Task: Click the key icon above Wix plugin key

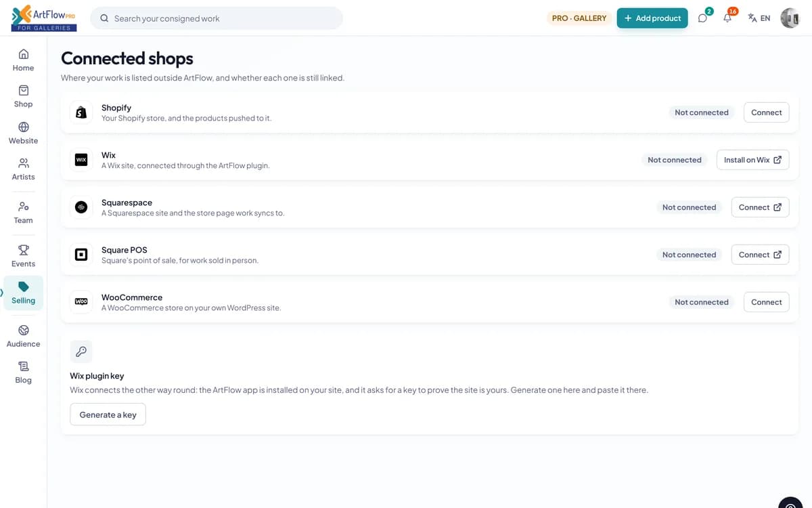Action: click(81, 352)
